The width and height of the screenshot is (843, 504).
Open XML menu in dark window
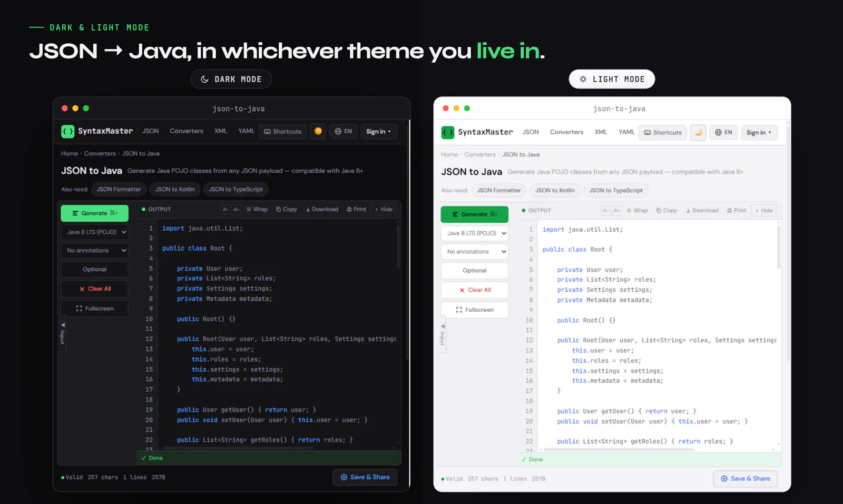click(x=221, y=131)
